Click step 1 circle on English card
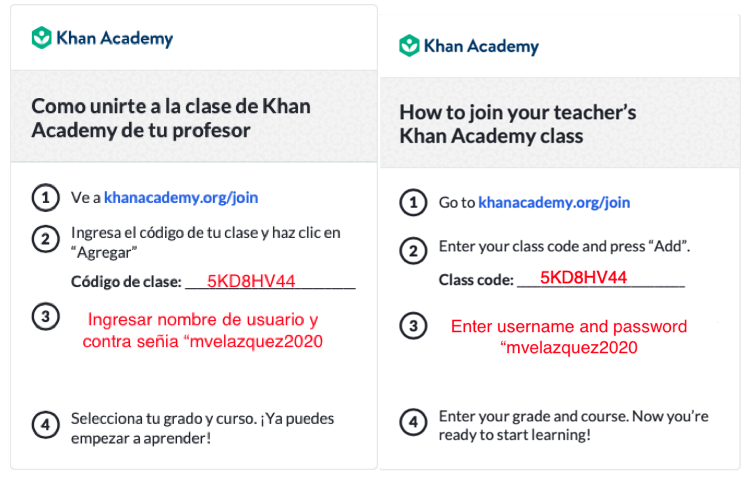The height and width of the screenshot is (481, 753). 411,203
